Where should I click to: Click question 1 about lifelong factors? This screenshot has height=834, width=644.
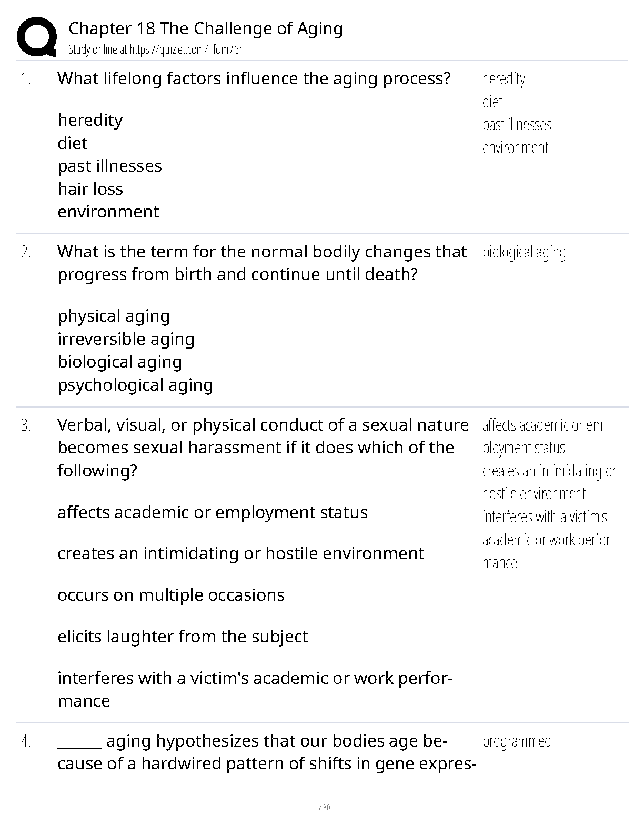coord(254,78)
